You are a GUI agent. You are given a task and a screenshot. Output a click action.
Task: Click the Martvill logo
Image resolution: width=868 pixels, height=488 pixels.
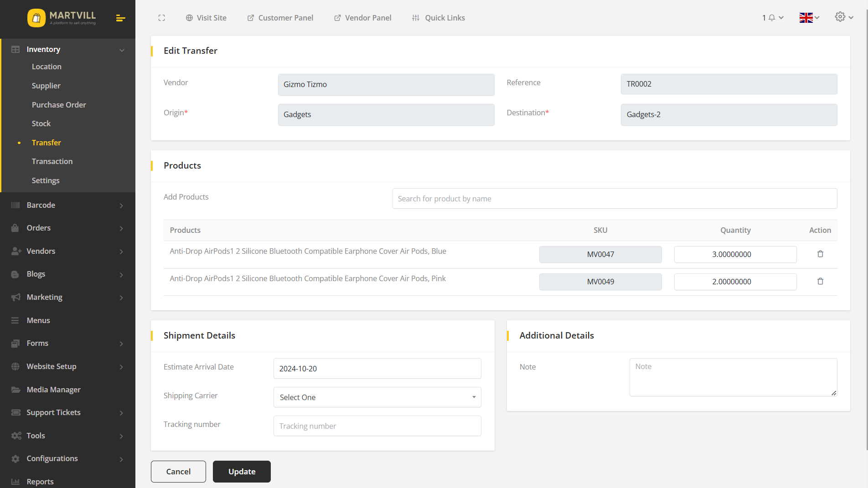pos(62,18)
